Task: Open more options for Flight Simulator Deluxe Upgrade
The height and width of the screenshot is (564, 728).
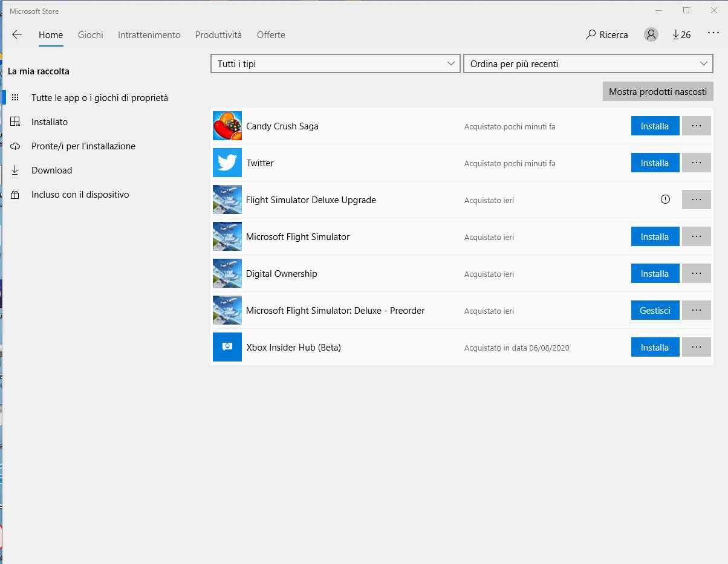Action: click(x=697, y=200)
